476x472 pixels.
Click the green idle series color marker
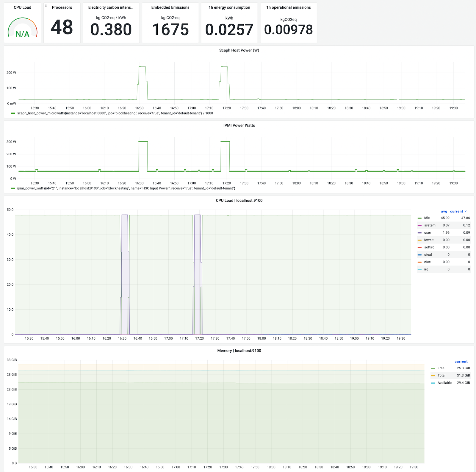pos(419,218)
